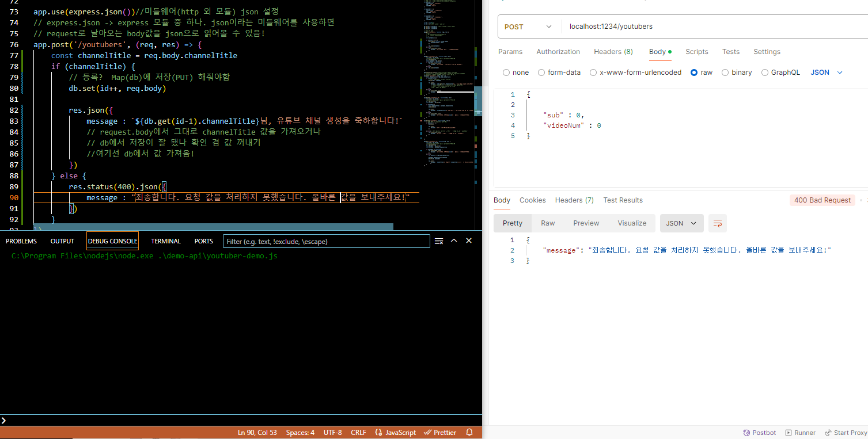
Task: Click line number 89 in editor gutter
Action: [x=14, y=186]
